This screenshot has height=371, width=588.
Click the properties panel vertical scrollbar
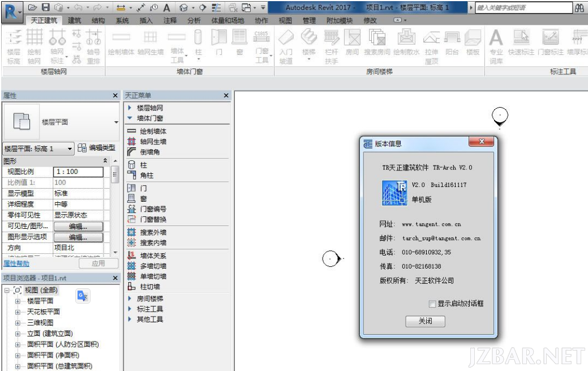tap(115, 206)
